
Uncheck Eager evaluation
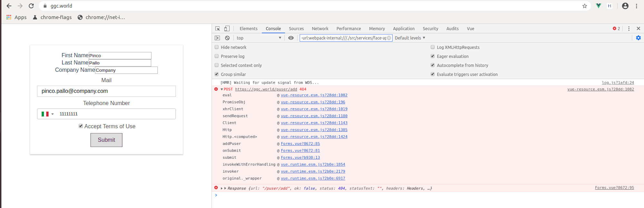[x=433, y=56]
